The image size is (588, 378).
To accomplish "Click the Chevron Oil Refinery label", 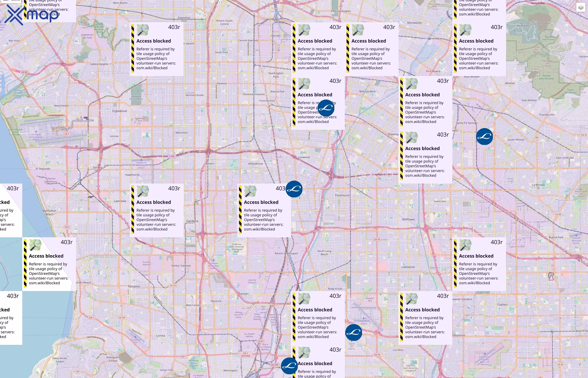I will (51, 180).
